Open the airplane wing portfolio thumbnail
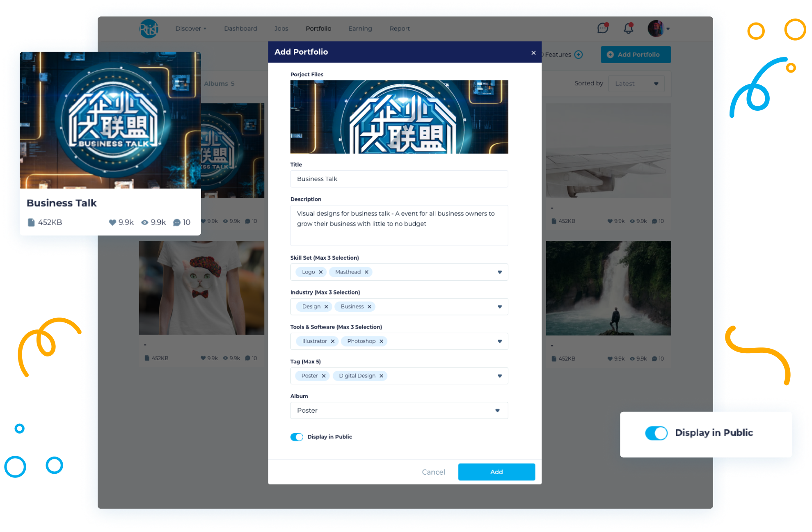 coord(608,151)
